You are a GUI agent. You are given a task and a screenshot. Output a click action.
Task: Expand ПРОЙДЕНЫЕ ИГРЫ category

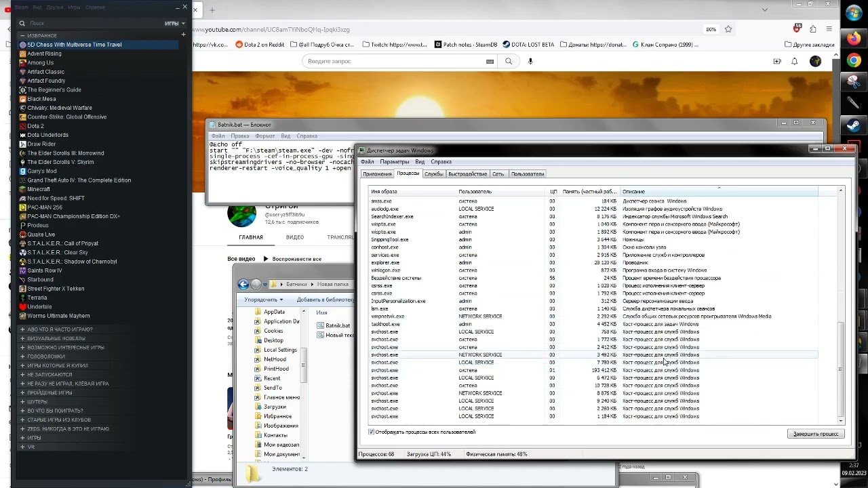click(x=22, y=392)
